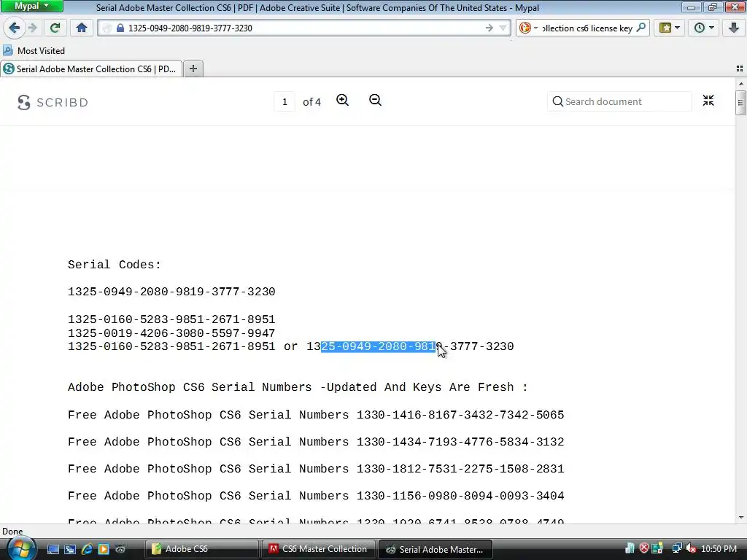Zoom in on the Scribd document
This screenshot has width=747, height=560.
(343, 100)
